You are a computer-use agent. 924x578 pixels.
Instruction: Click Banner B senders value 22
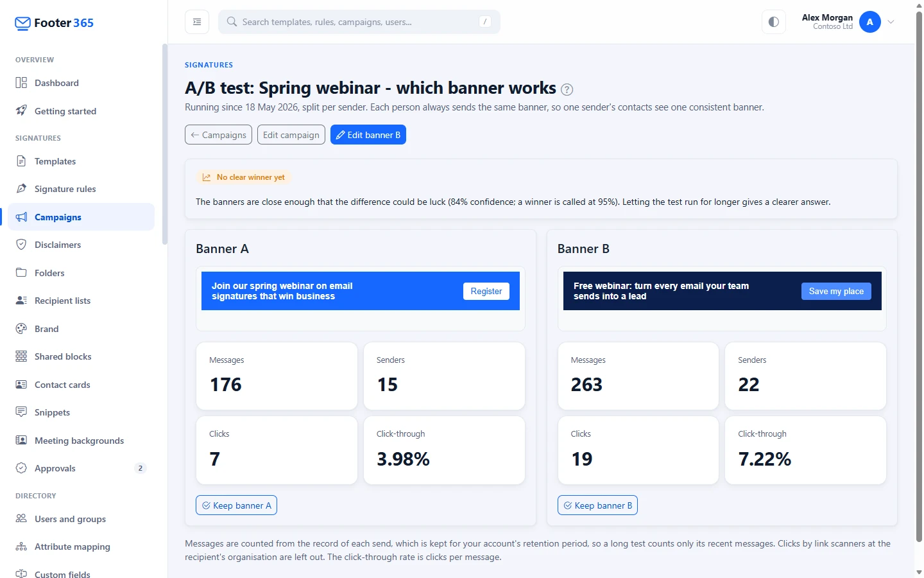click(749, 385)
